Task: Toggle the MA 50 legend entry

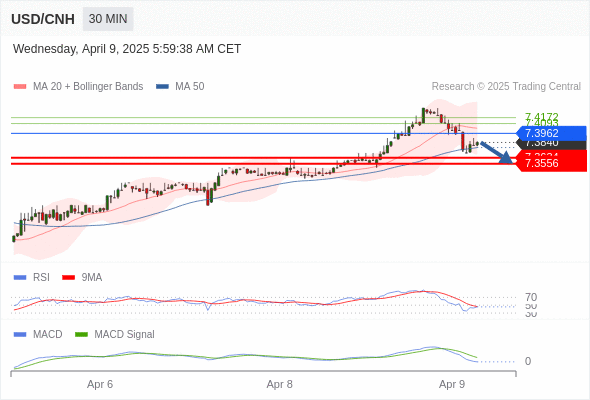Action: (x=180, y=87)
